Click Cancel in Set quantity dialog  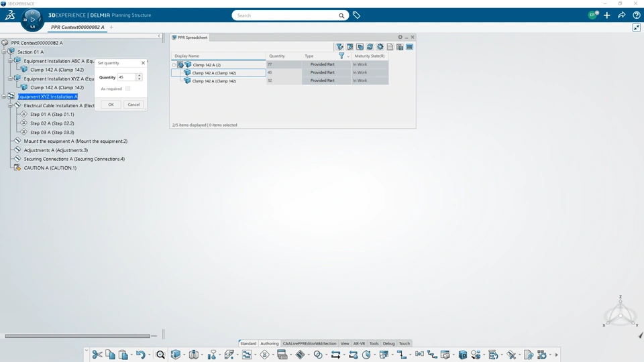(133, 105)
